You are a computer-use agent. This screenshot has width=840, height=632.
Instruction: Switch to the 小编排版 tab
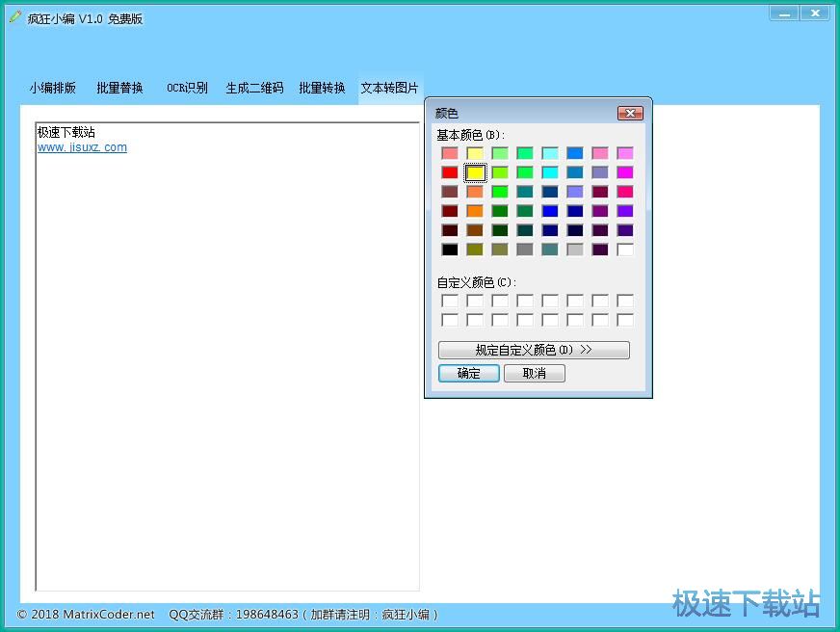click(x=52, y=87)
